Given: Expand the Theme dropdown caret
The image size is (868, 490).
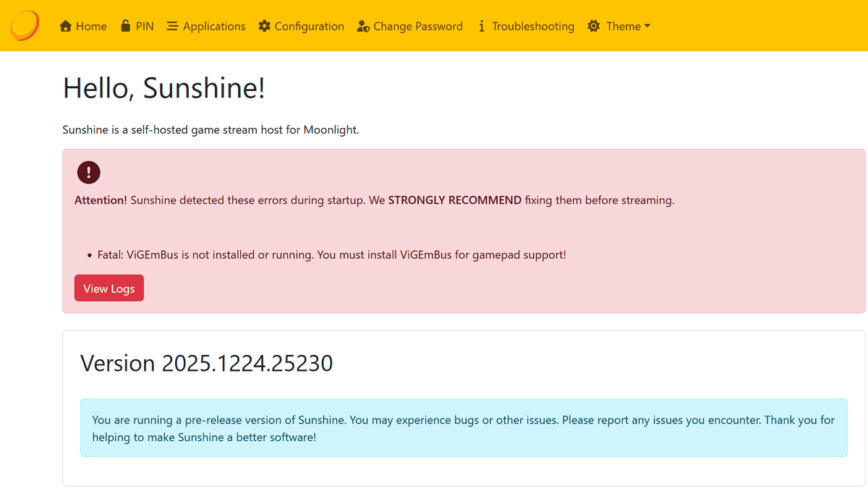Looking at the screenshot, I should (647, 26).
